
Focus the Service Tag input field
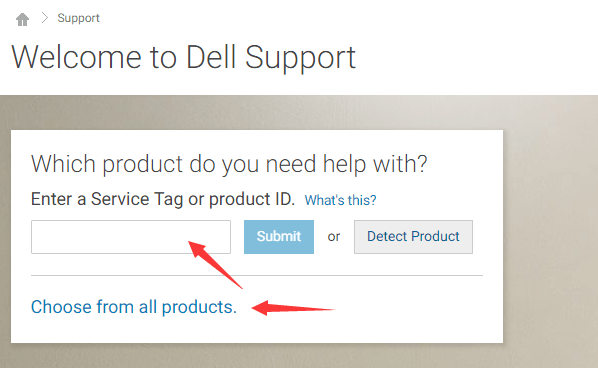click(131, 237)
